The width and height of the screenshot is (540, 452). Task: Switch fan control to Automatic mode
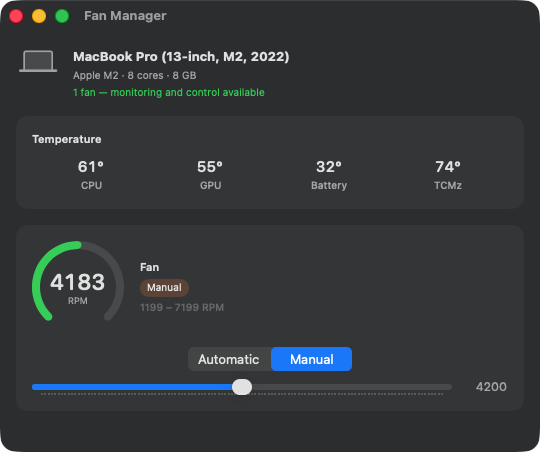(229, 359)
